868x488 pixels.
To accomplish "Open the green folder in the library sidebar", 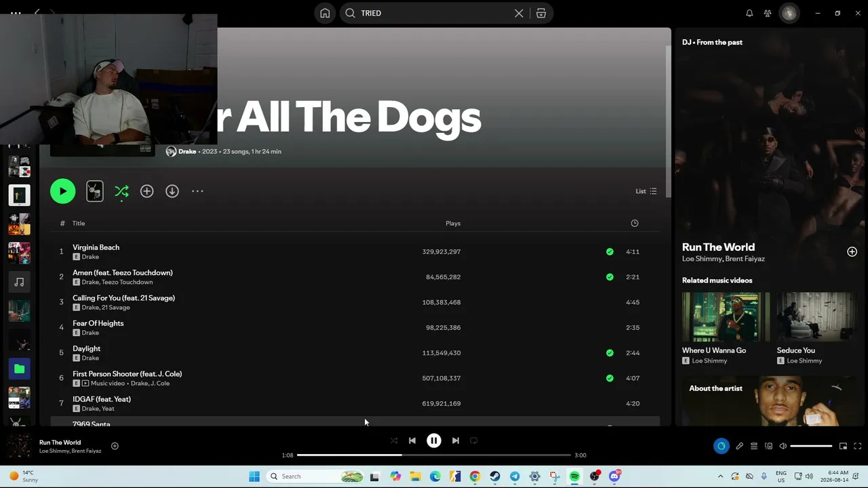I will (19, 369).
